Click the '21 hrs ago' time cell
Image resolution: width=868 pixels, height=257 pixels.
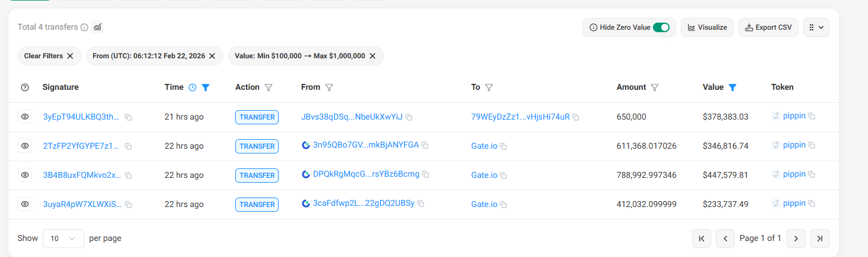coord(184,117)
